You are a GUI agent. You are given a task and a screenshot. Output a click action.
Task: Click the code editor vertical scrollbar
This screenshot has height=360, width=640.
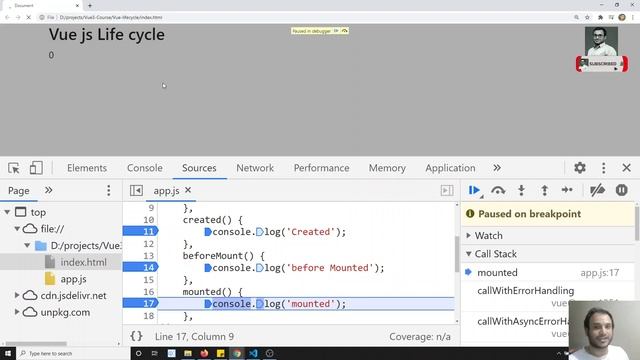[457, 254]
